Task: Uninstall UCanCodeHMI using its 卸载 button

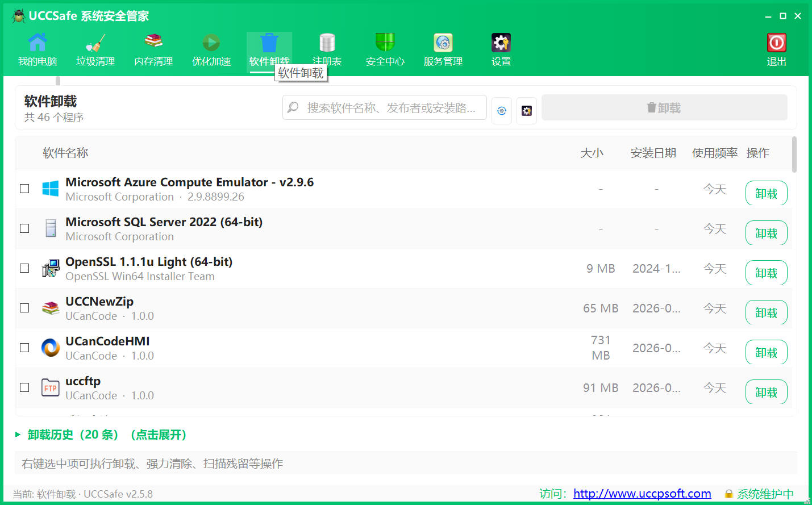Action: (x=767, y=352)
